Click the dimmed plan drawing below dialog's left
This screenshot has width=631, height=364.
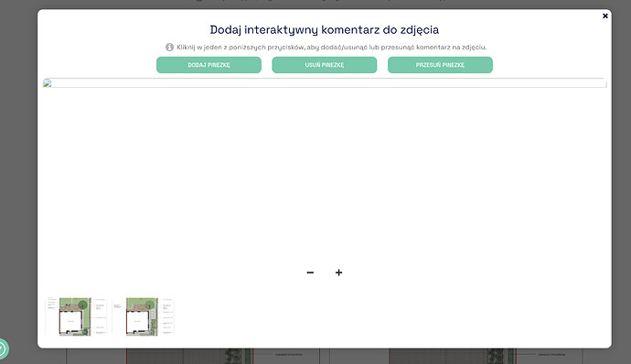tap(193, 357)
